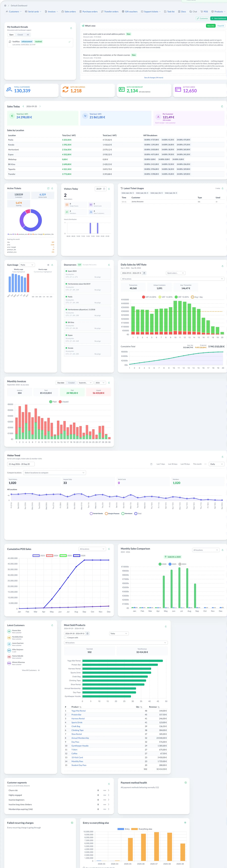Open the Customers menu
This screenshot has width=227, height=868.
tap(14, 11)
